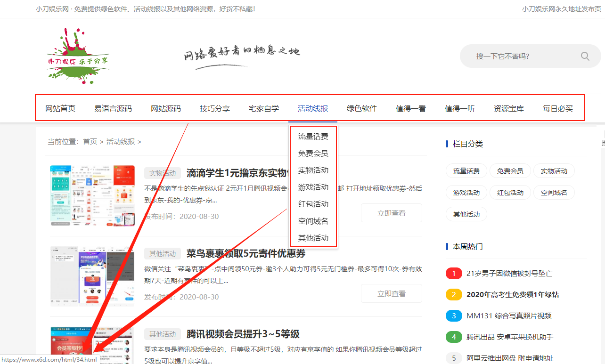Click 立即查看 for 滴滴学生 post
This screenshot has height=364, width=605.
pos(392,213)
